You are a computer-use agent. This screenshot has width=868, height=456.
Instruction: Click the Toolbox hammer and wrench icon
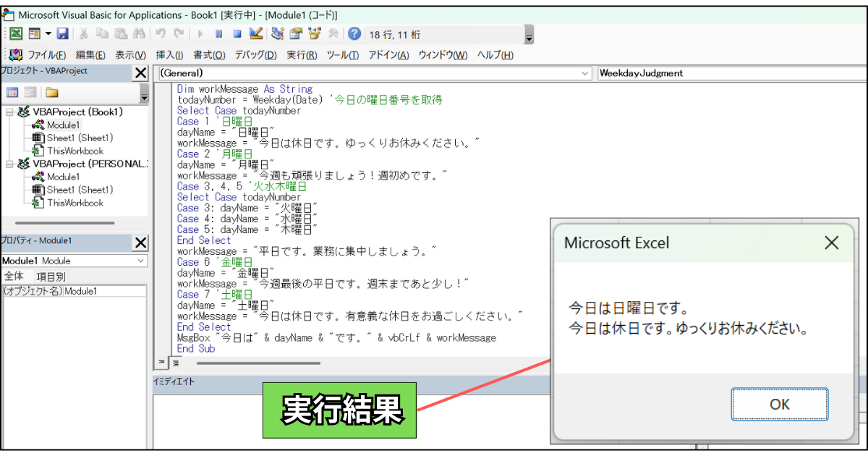pos(333,33)
